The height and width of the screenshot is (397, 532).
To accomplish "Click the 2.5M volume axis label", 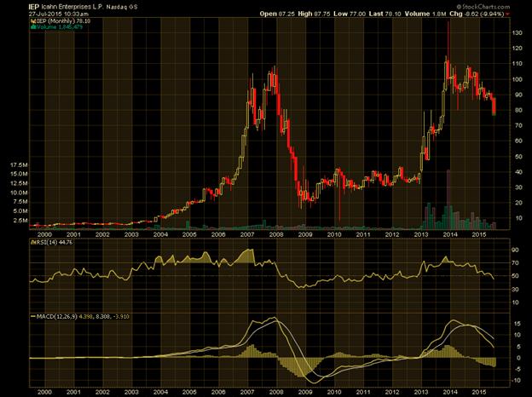I will (x=20, y=221).
